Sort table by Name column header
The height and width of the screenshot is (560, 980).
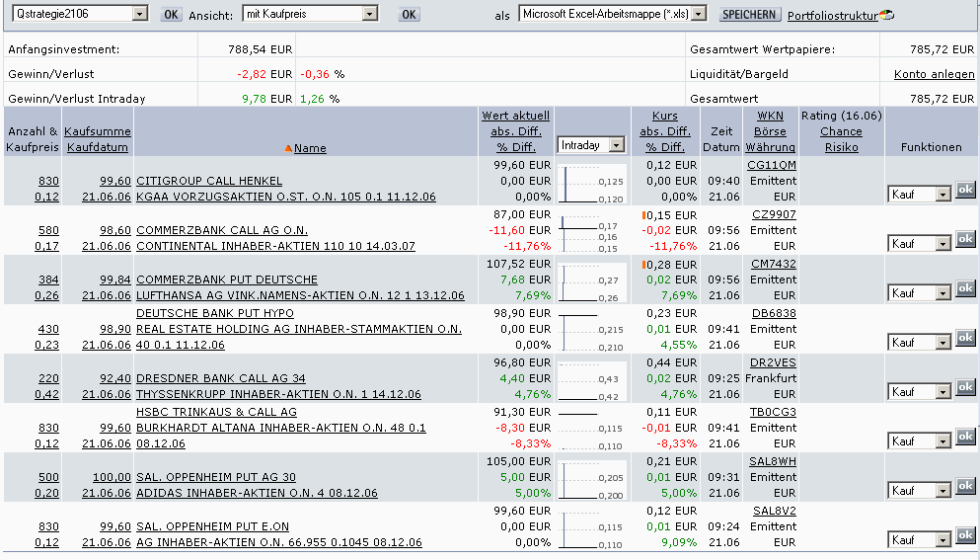pyautogui.click(x=310, y=148)
